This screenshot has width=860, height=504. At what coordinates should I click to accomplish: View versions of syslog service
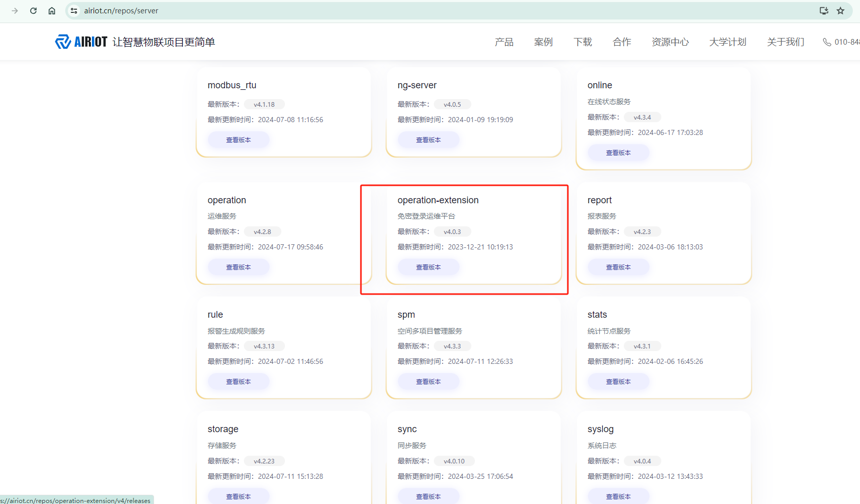click(x=619, y=496)
